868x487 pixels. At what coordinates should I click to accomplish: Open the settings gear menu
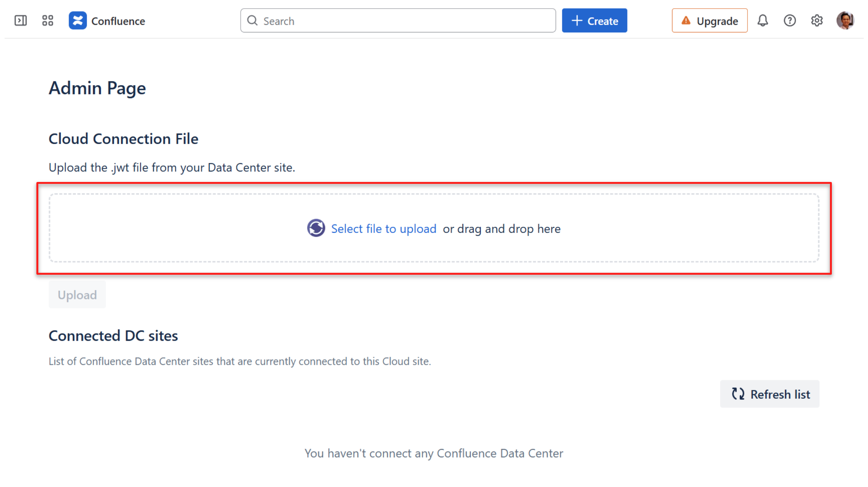(816, 21)
